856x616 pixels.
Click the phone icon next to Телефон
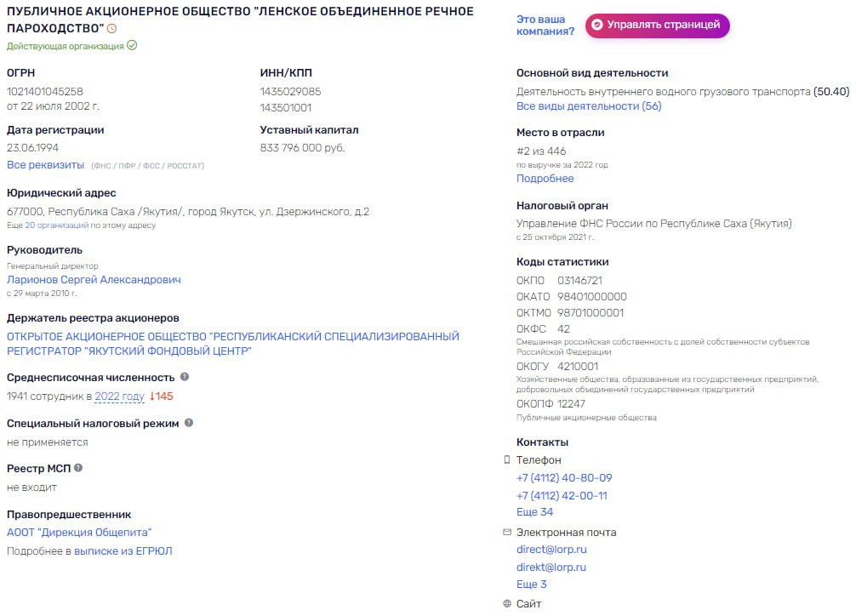[506, 459]
